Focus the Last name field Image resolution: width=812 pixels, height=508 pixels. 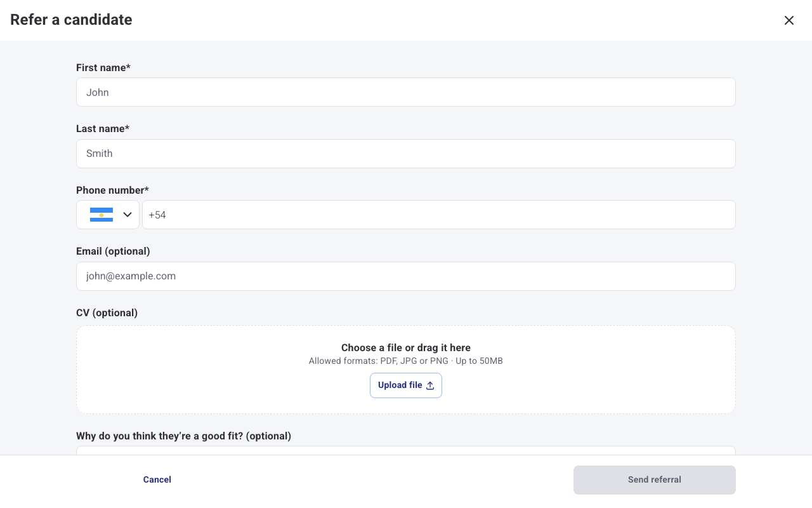click(406, 154)
